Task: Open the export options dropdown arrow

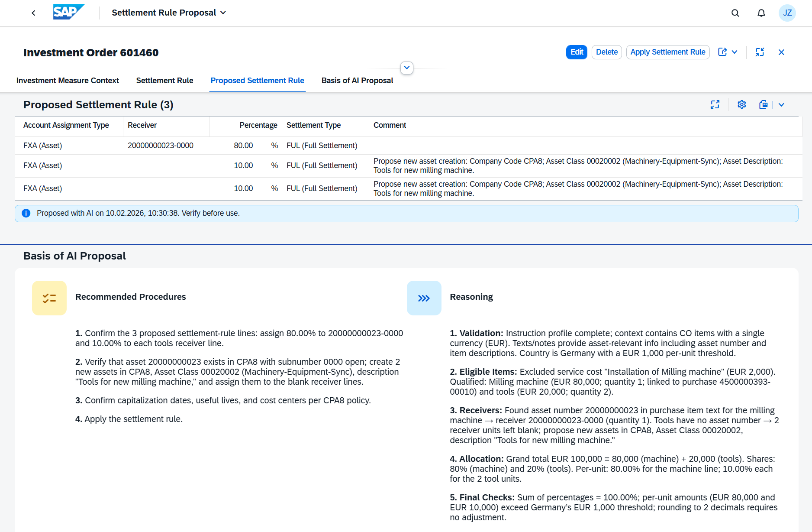Action: coord(781,105)
